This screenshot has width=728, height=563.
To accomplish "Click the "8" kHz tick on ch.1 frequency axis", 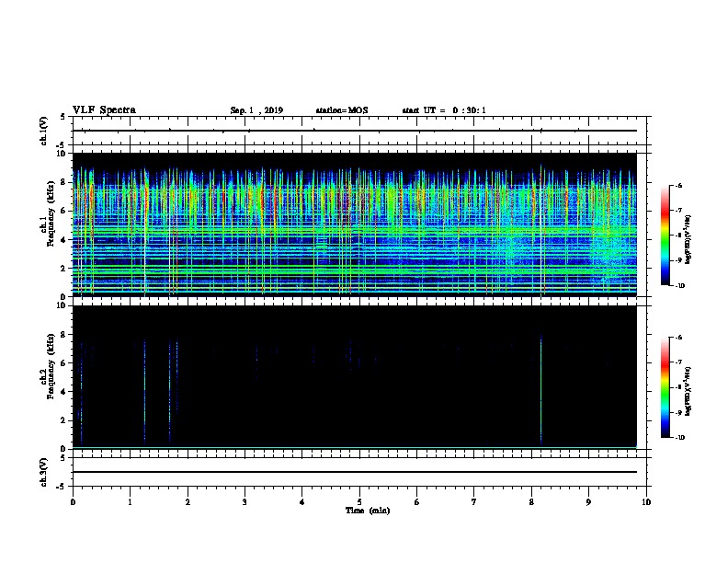I will 64,182.
